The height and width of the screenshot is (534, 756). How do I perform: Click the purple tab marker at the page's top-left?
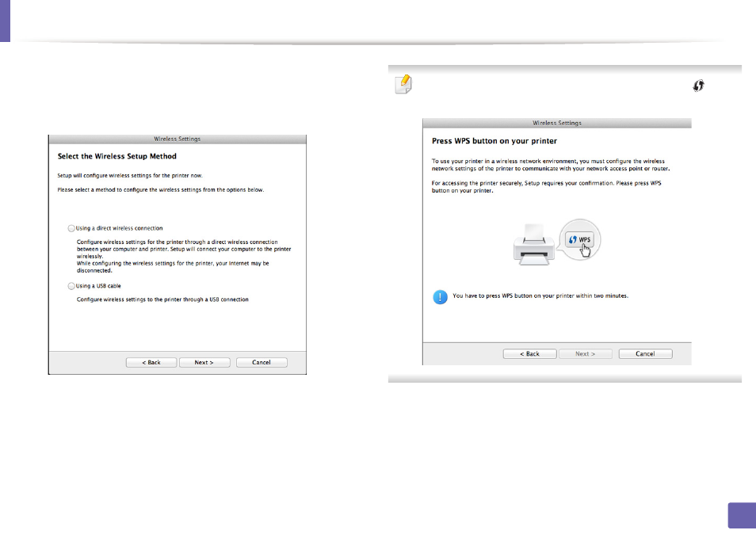pos(5,21)
